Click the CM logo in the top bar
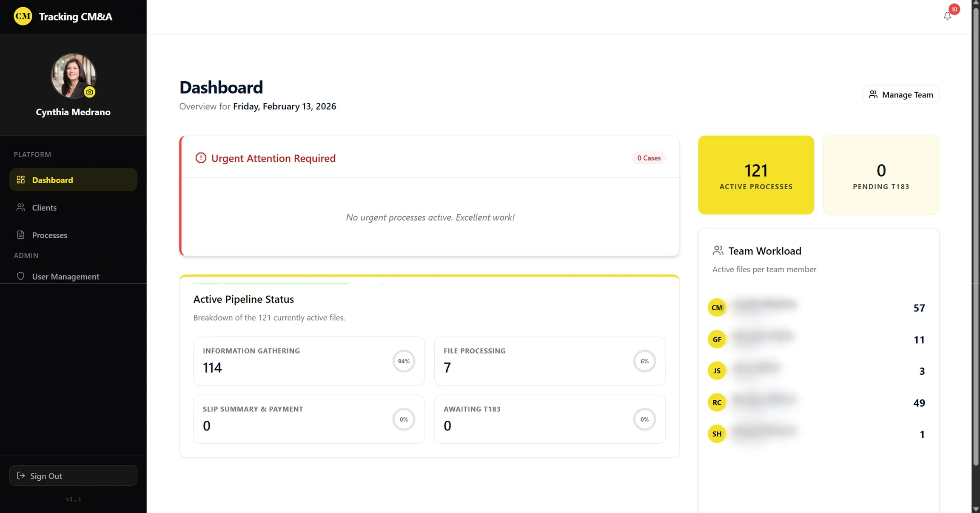This screenshot has width=980, height=513. tap(23, 16)
